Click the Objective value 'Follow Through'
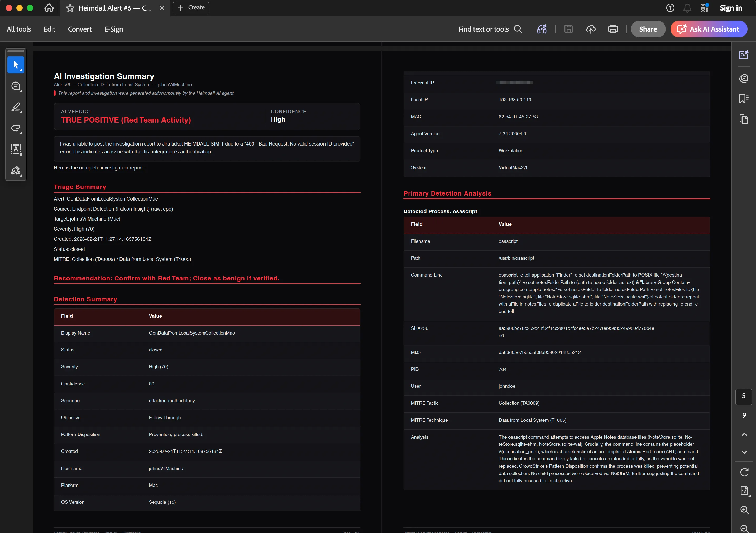Viewport: 756px width, 533px height. [165, 418]
